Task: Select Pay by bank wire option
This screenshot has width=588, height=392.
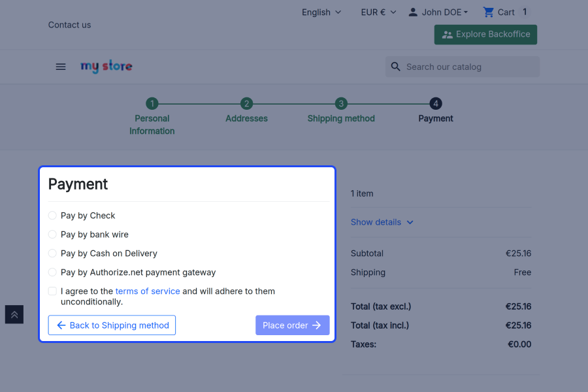Action: point(52,235)
